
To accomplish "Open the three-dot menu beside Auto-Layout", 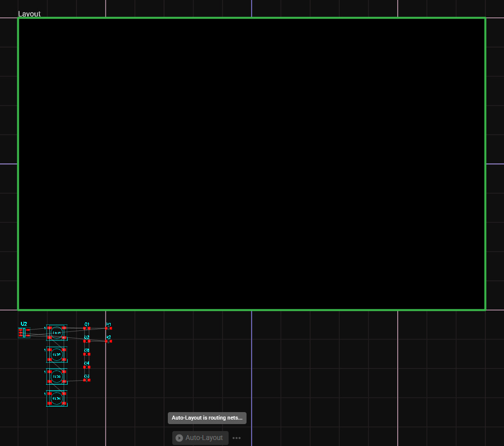I will (237, 438).
